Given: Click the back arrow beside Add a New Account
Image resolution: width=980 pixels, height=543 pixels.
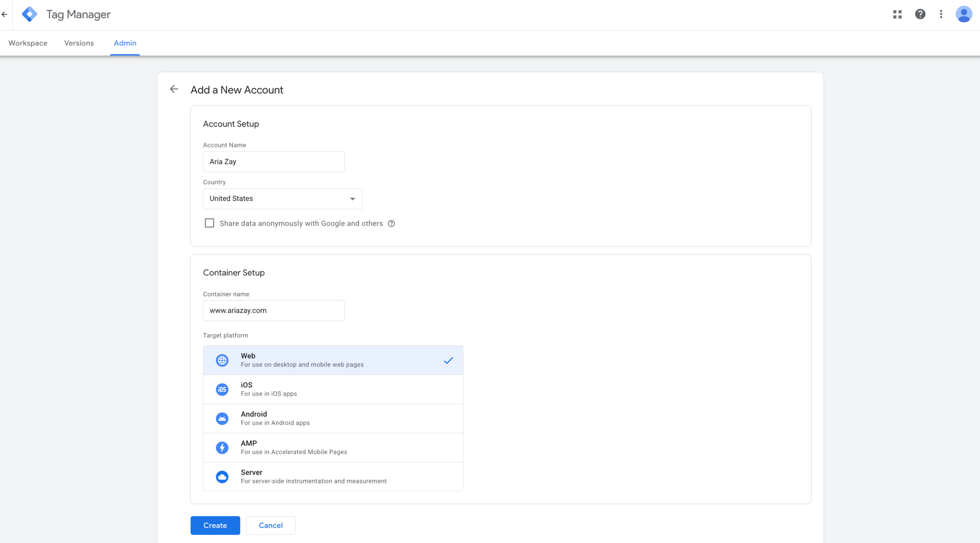Looking at the screenshot, I should click(x=174, y=89).
